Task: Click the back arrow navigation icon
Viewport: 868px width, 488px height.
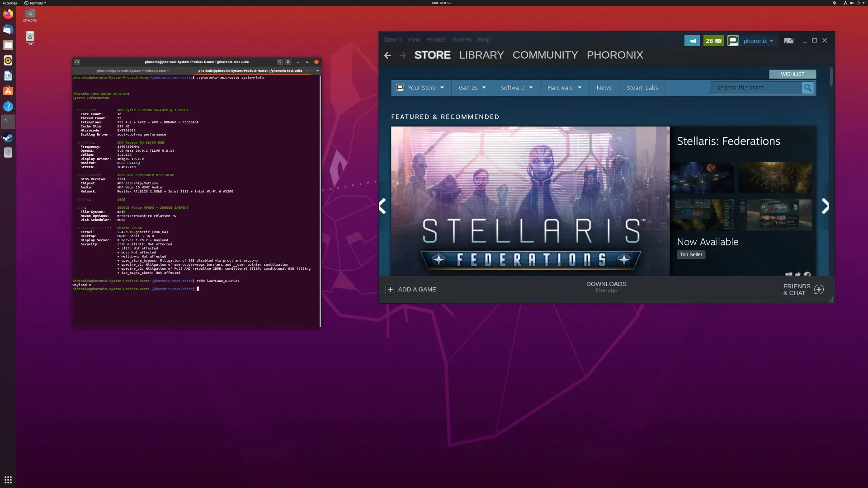Action: click(x=387, y=55)
